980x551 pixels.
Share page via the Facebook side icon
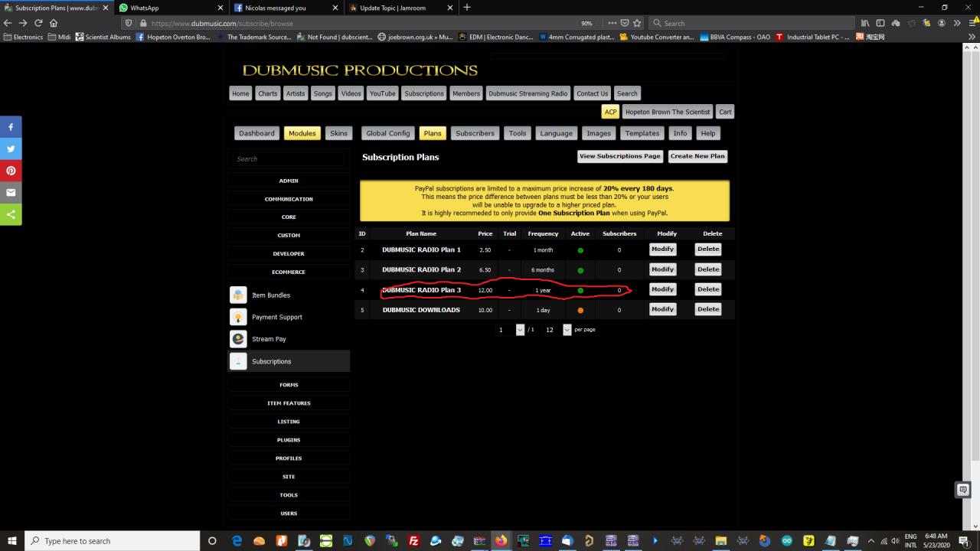tap(11, 127)
